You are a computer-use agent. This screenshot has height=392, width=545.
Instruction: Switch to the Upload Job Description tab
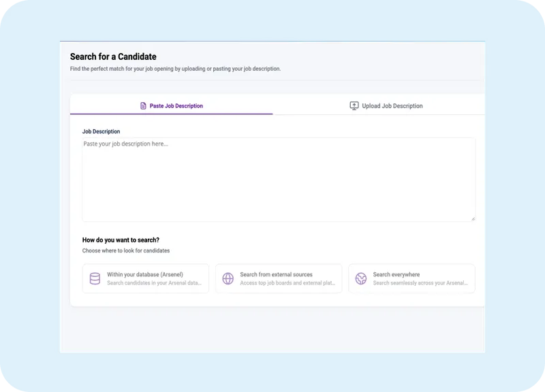coord(386,106)
